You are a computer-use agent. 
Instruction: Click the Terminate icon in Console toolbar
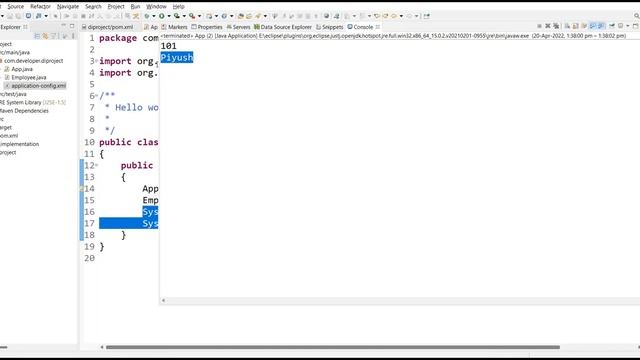click(x=539, y=26)
